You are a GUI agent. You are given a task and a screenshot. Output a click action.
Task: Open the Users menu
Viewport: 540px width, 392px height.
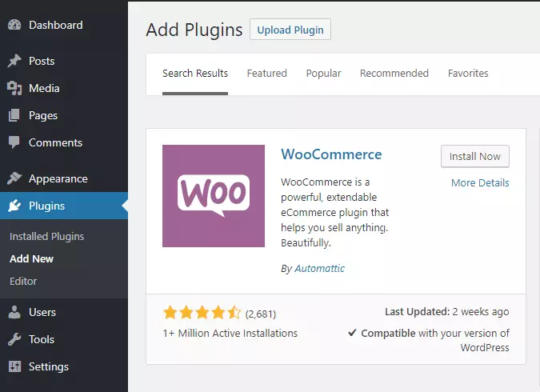[x=64, y=312]
